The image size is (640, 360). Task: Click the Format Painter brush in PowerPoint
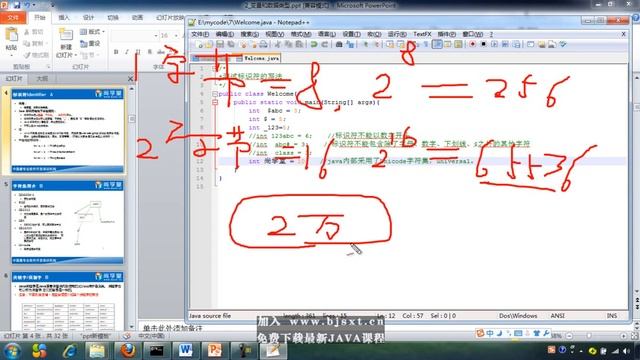36,55
